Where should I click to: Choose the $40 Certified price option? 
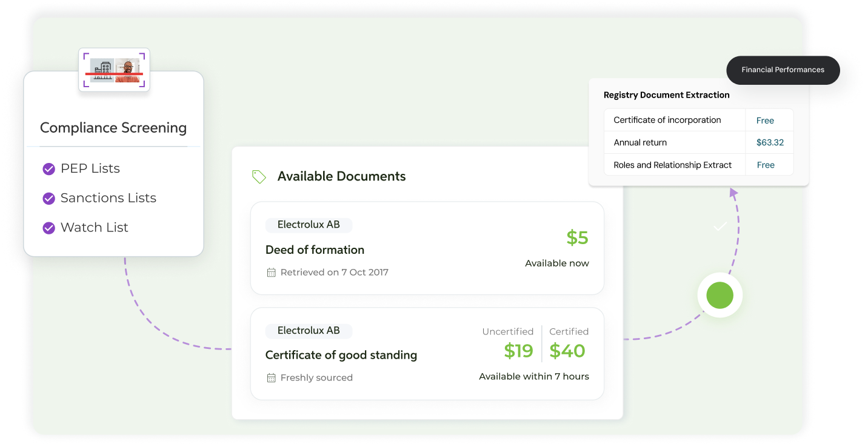click(567, 351)
